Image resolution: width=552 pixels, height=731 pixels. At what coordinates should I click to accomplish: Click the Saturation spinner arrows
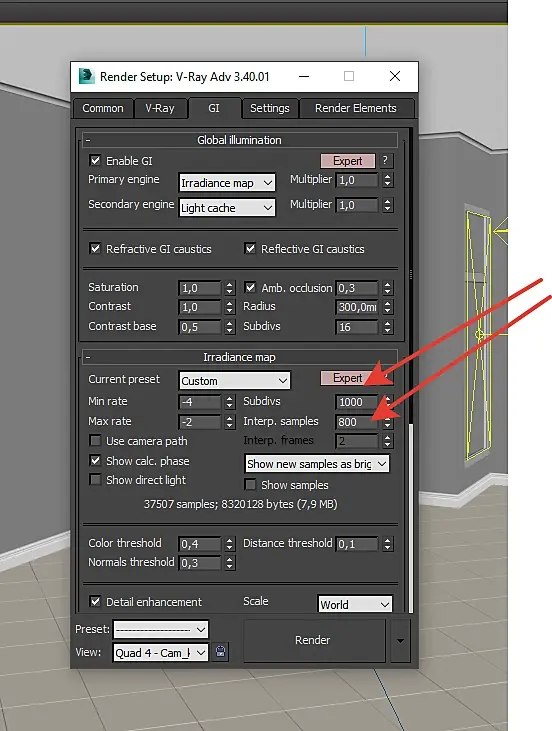229,288
